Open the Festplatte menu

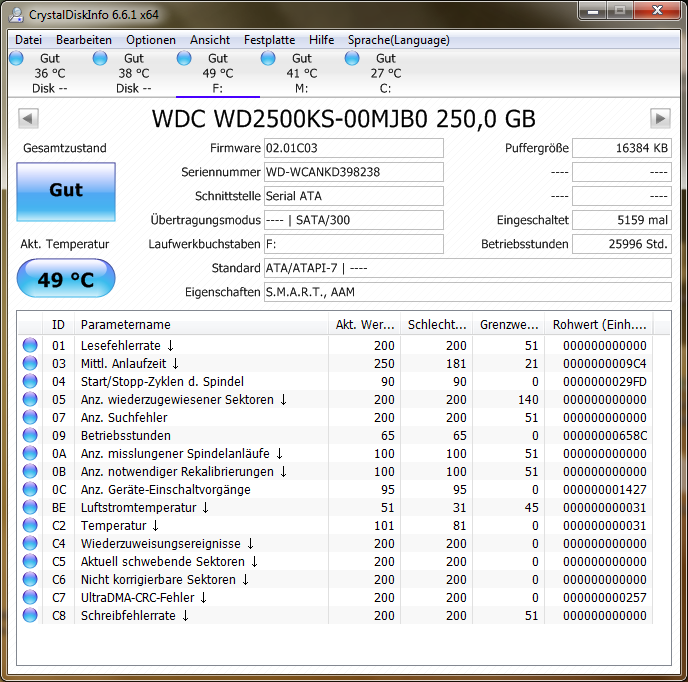tap(269, 40)
